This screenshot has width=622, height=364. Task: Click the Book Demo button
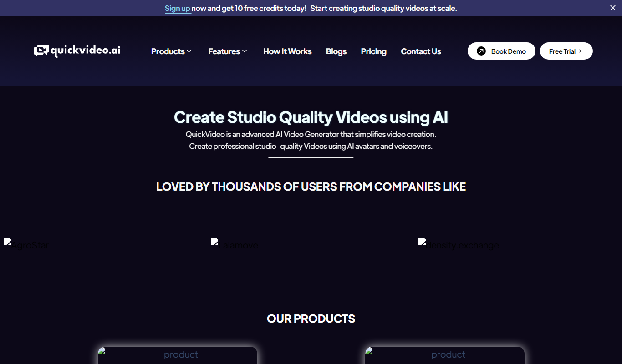point(501,51)
